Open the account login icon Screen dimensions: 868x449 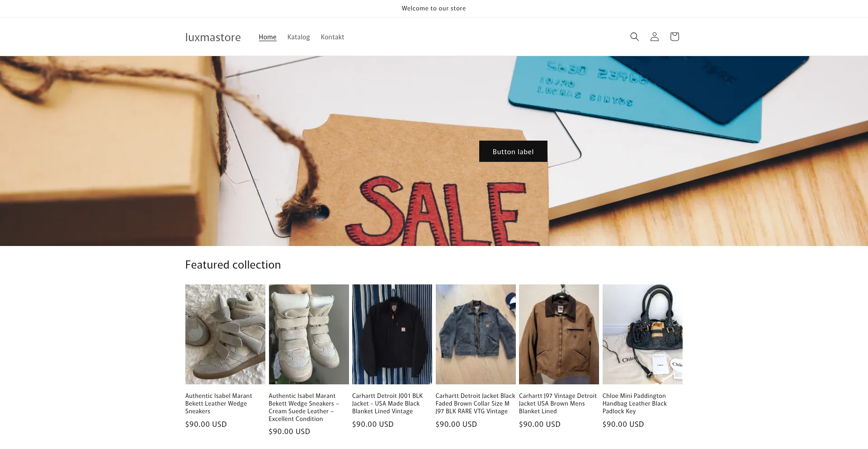654,37
